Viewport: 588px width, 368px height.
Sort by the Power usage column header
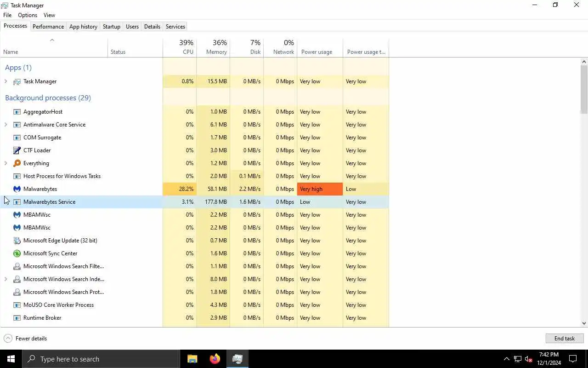click(320, 47)
